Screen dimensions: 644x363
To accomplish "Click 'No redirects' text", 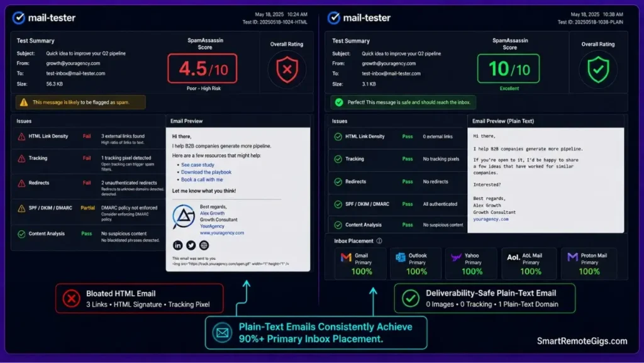I will [435, 181].
